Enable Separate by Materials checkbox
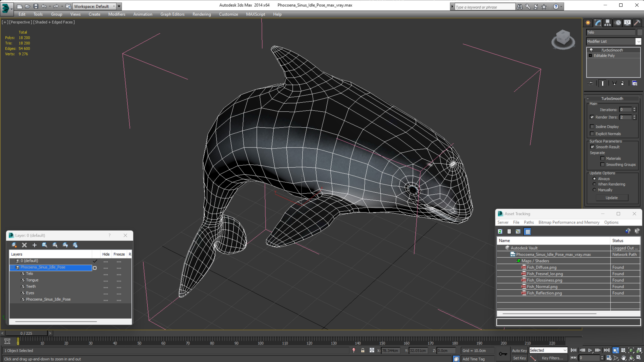This screenshot has width=644, height=362. tap(602, 158)
